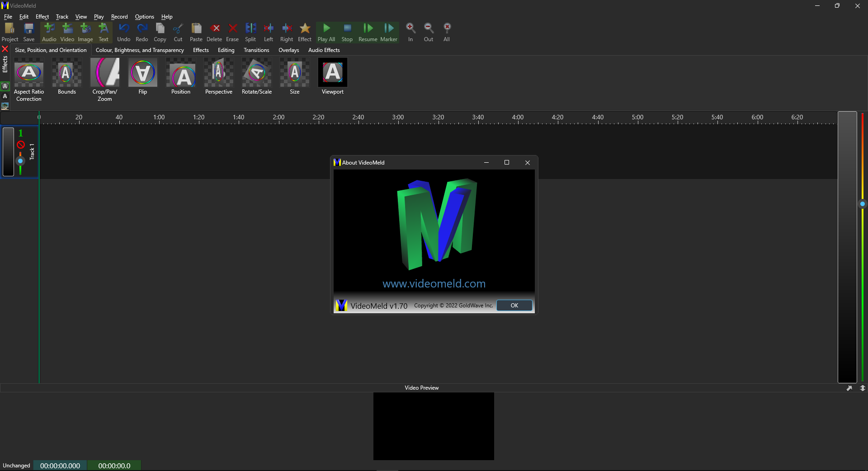Choose the Rotate/Scale effect
Image resolution: width=868 pixels, height=471 pixels.
click(257, 76)
